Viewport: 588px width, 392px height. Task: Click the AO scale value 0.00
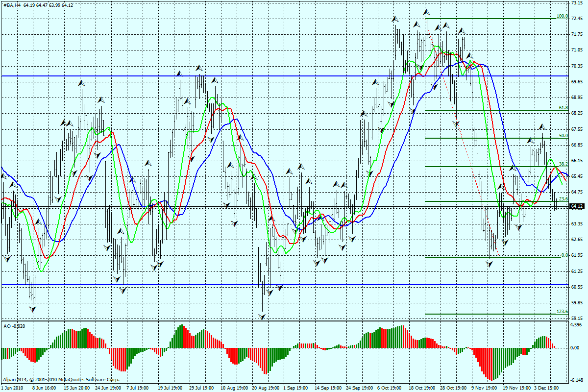tap(575, 348)
